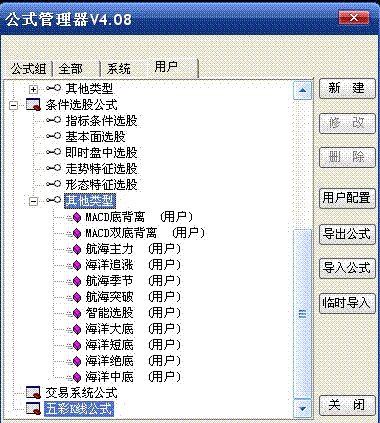Switch to the 用户 tab
This screenshot has width=380, height=423.
tap(172, 68)
